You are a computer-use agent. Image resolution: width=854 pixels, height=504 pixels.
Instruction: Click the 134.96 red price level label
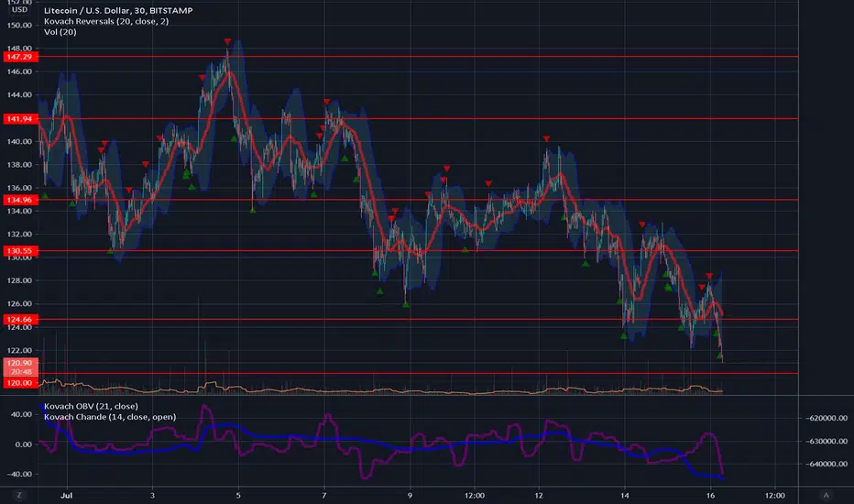click(x=20, y=200)
